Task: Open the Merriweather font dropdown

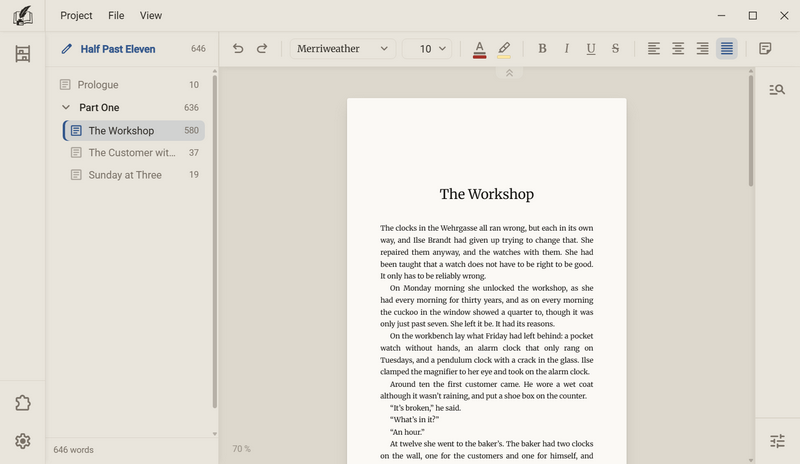Action: point(343,49)
